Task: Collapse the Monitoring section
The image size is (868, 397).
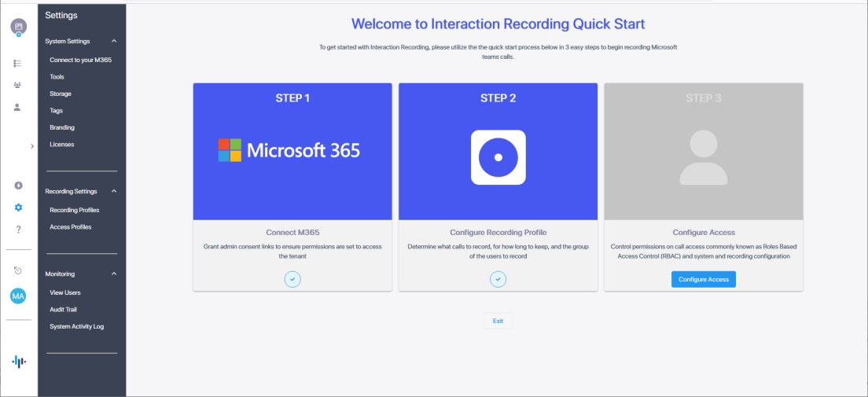Action: coord(114,274)
